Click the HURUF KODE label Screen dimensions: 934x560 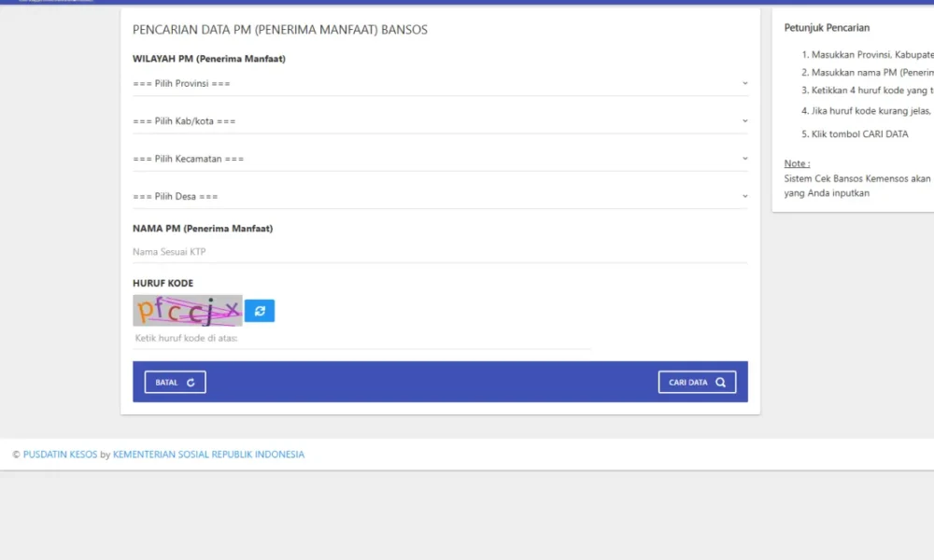click(163, 283)
